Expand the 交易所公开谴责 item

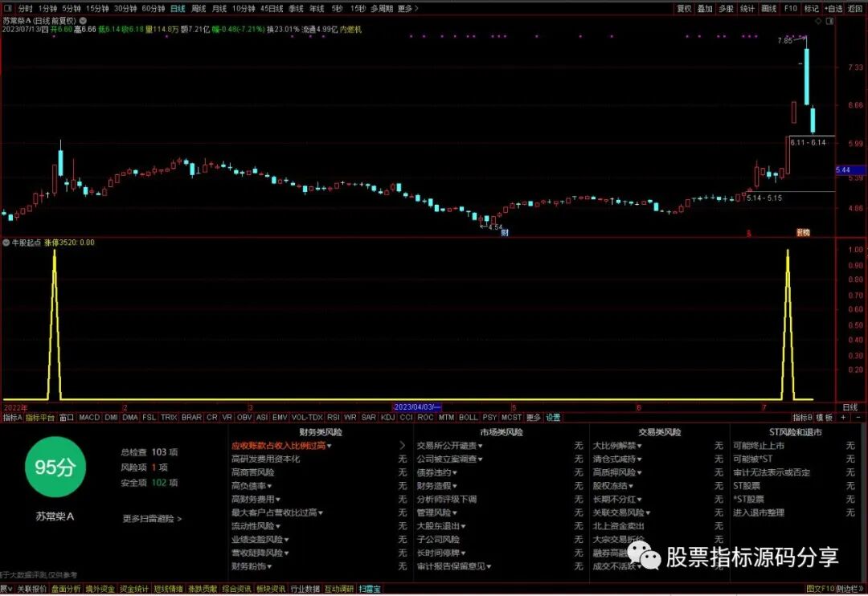(449, 446)
